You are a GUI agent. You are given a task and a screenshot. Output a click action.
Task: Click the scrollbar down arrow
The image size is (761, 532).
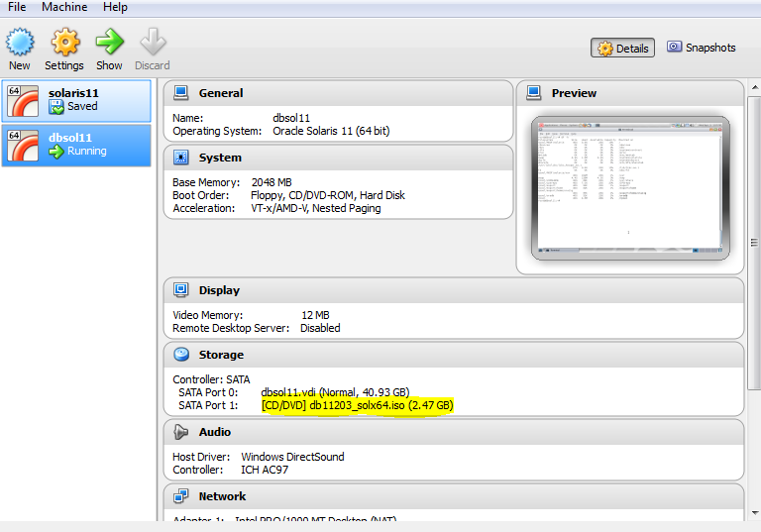(755, 512)
